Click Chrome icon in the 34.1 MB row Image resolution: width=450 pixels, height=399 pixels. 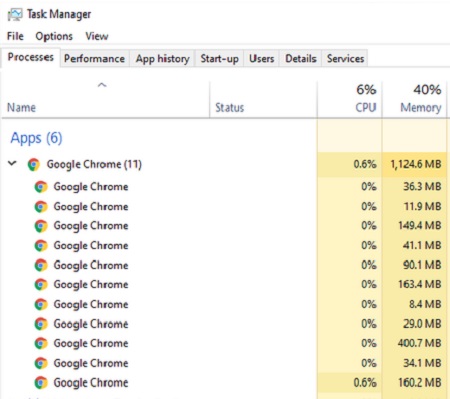[41, 363]
